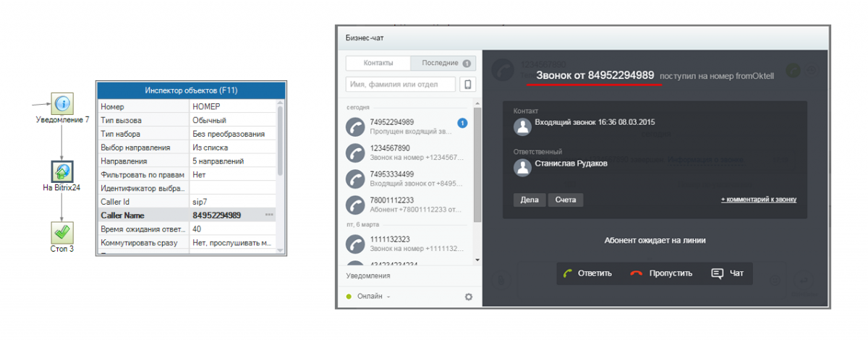Click the Дела button
The width and height of the screenshot is (868, 342).
tap(529, 200)
